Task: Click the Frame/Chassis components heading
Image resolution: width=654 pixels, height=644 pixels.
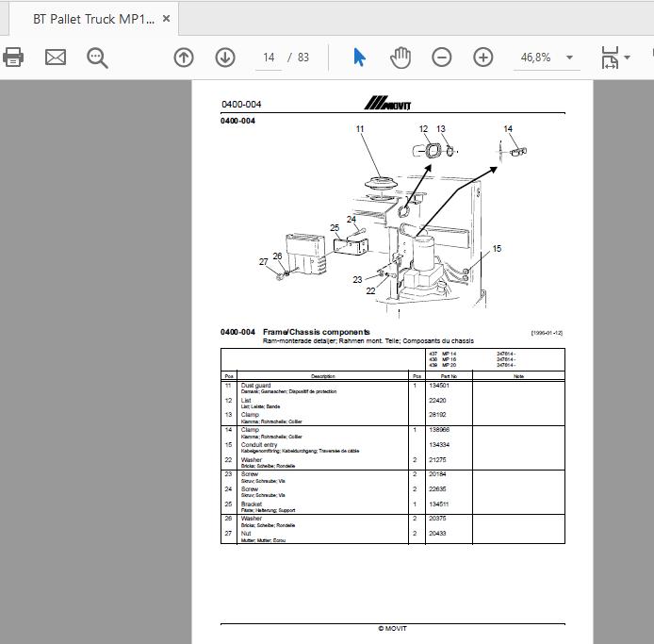Action: [x=316, y=332]
